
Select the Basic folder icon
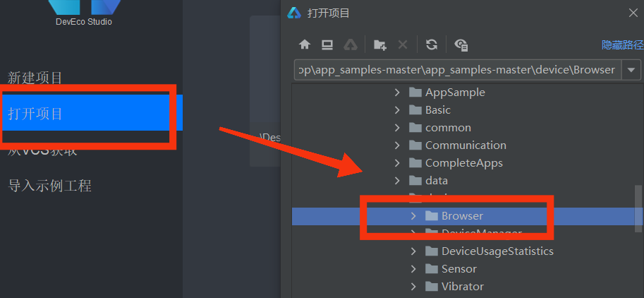click(415, 109)
